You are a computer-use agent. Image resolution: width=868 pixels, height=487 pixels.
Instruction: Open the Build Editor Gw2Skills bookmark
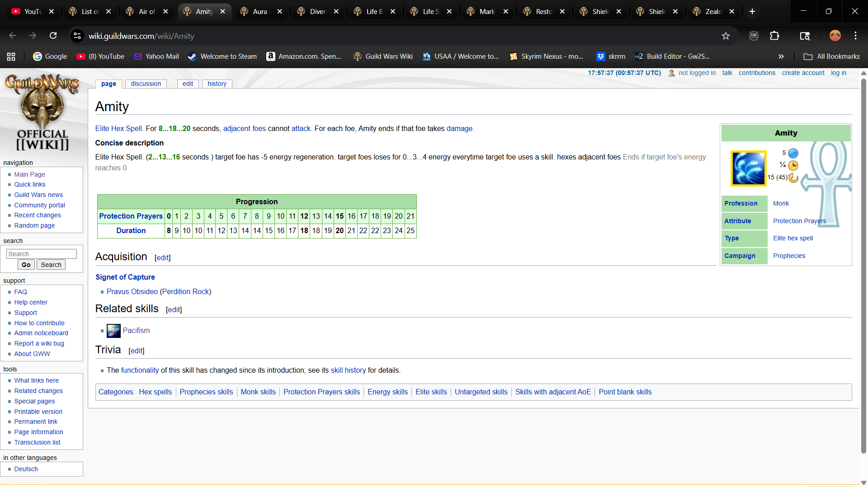672,56
